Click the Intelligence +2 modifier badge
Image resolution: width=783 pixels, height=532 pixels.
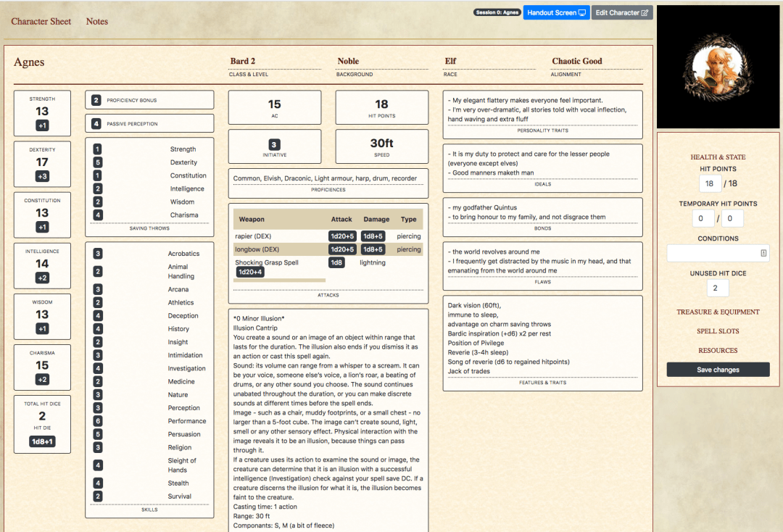pos(42,278)
